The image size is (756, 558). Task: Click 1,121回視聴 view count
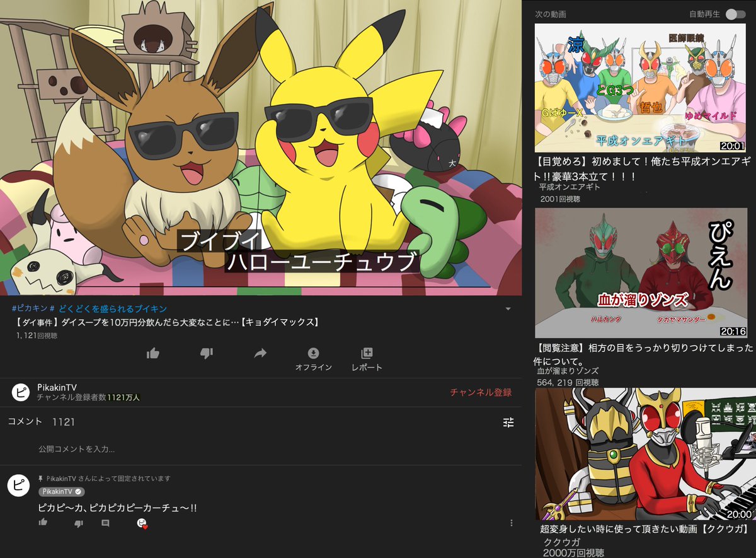(38, 335)
